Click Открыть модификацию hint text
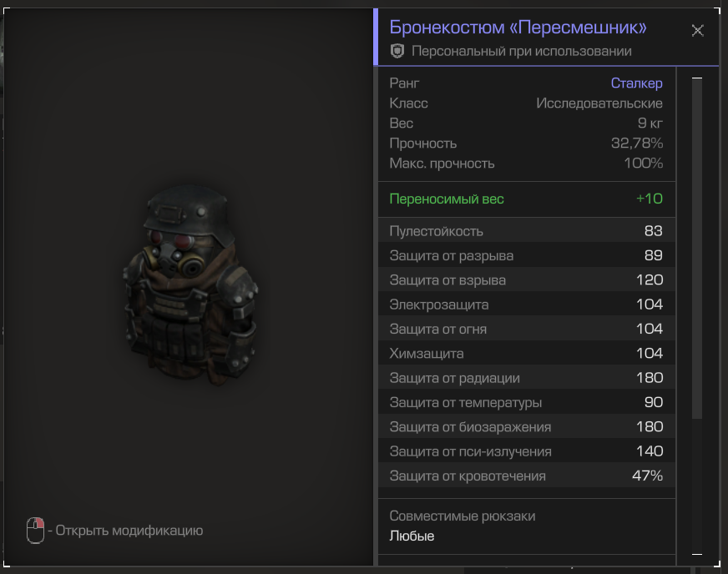 129,531
